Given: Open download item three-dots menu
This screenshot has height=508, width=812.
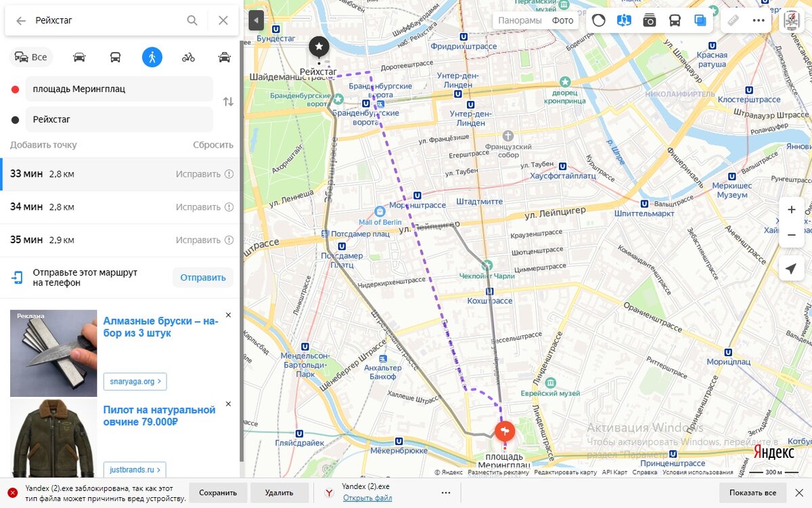Looking at the screenshot, I should pos(446,492).
